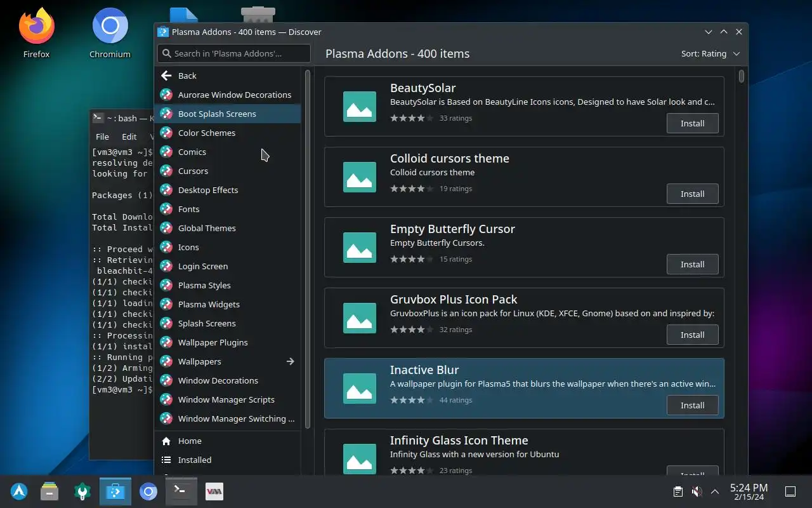
Task: Select Icons category in sidebar
Action: coord(228,247)
